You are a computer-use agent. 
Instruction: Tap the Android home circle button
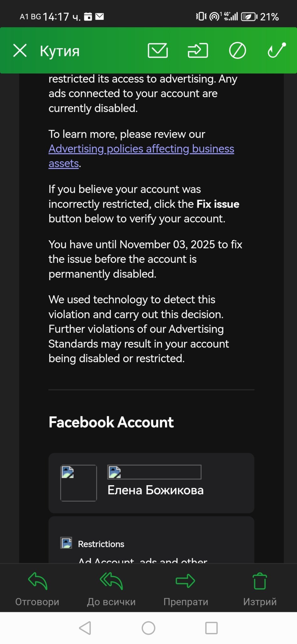(148, 628)
